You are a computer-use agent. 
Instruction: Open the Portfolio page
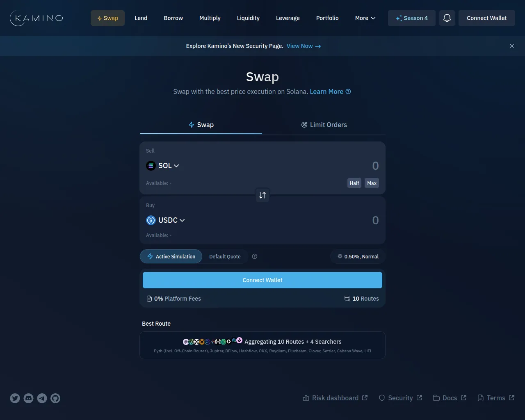point(327,18)
